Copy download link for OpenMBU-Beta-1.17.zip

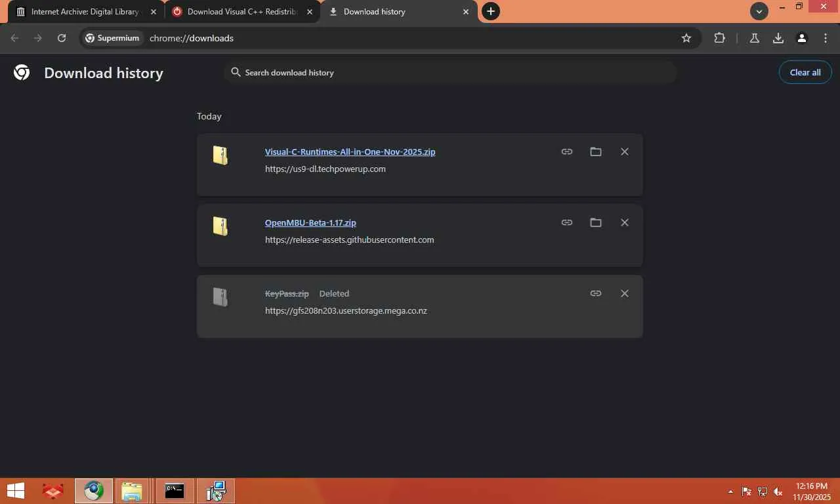pyautogui.click(x=567, y=222)
